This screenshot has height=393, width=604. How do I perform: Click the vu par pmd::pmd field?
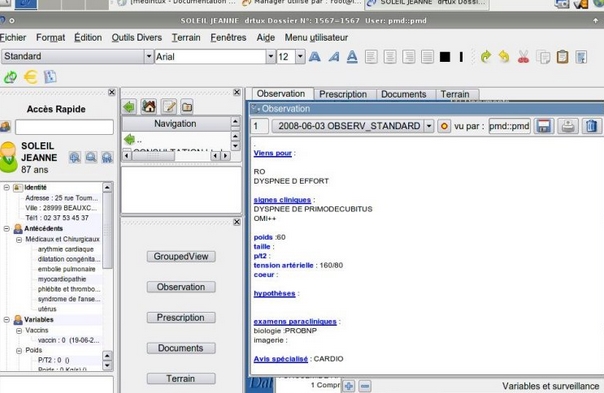coord(509,126)
